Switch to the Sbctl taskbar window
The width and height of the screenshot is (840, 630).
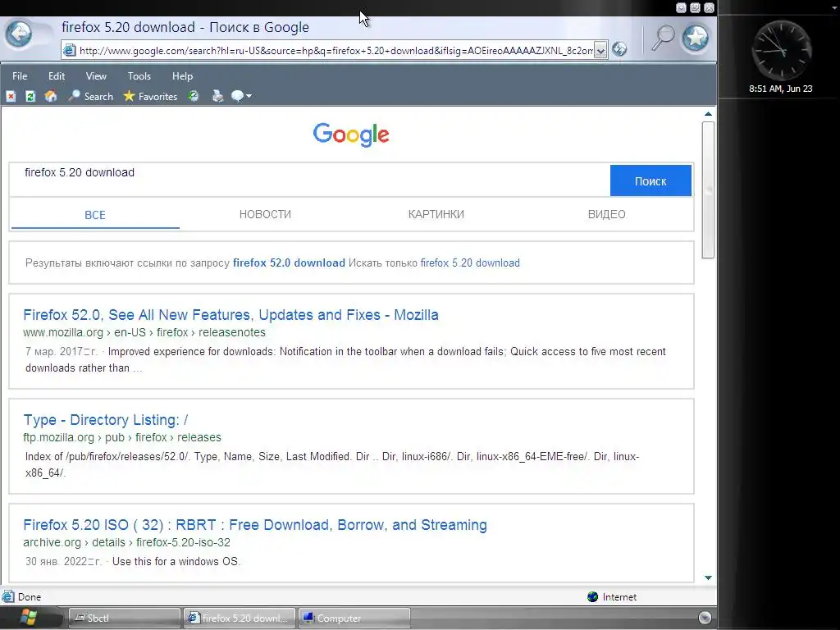pos(125,619)
